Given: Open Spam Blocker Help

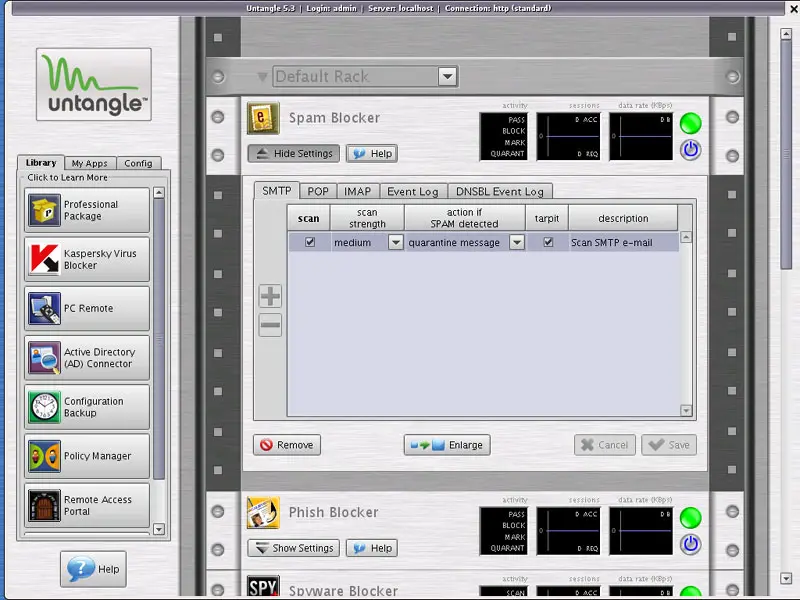Looking at the screenshot, I should click(x=372, y=154).
